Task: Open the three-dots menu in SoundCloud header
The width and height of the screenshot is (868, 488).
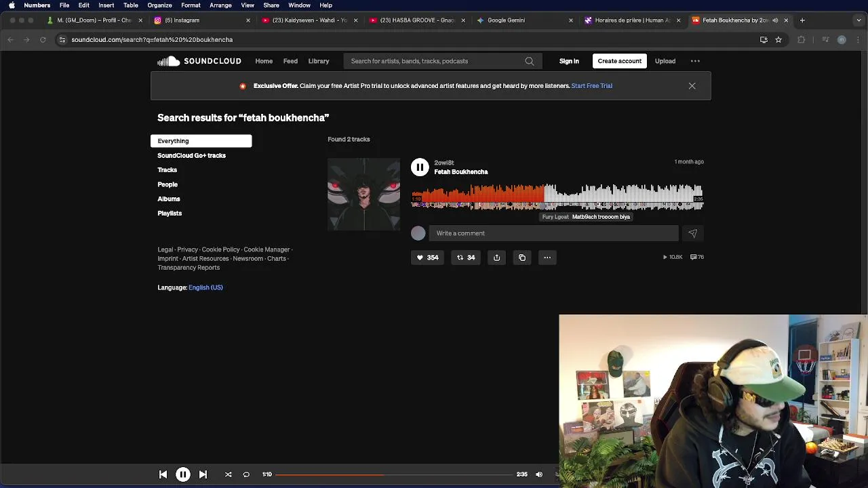Action: point(695,61)
